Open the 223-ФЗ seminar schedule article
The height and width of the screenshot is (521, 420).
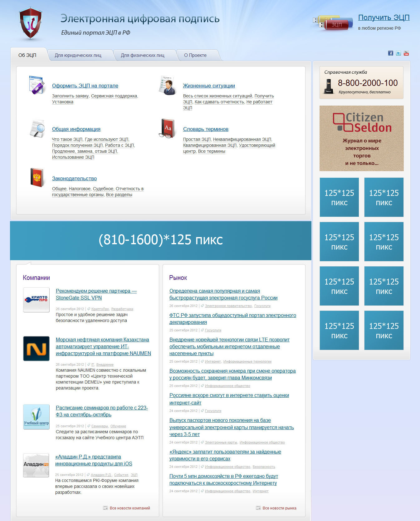102,411
